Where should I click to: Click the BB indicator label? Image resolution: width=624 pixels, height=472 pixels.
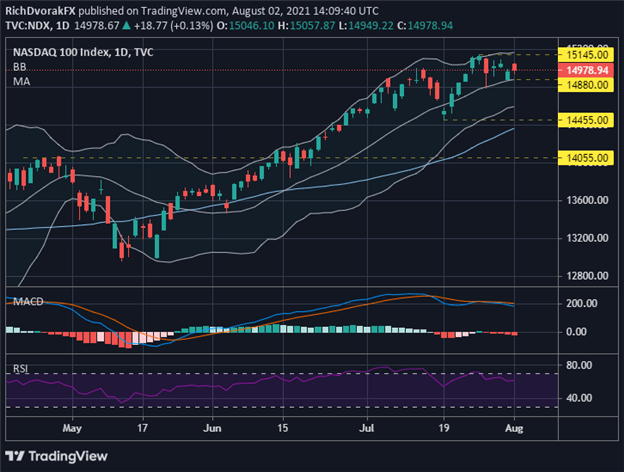[20, 67]
